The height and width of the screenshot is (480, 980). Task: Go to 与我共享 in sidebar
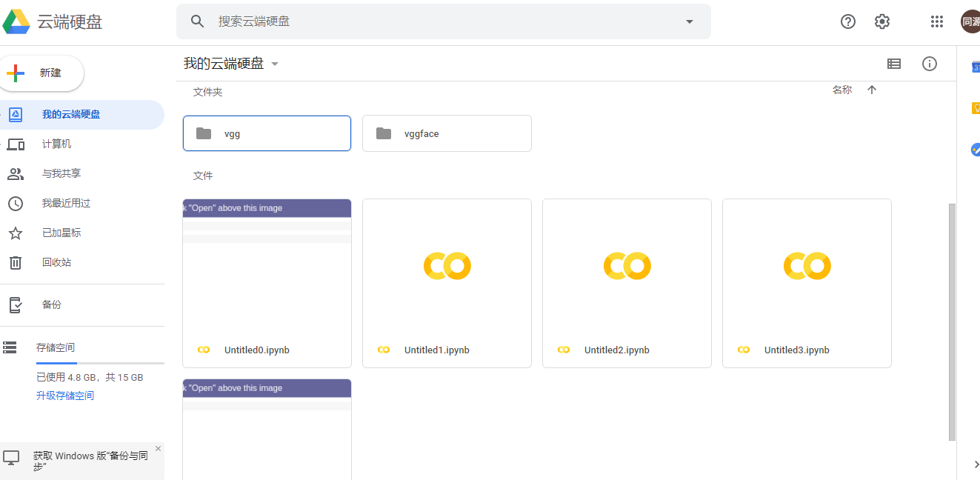pos(61,173)
